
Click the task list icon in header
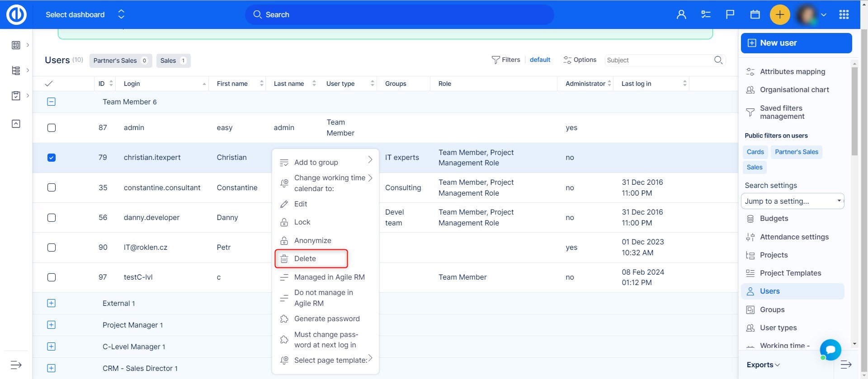[x=706, y=14]
